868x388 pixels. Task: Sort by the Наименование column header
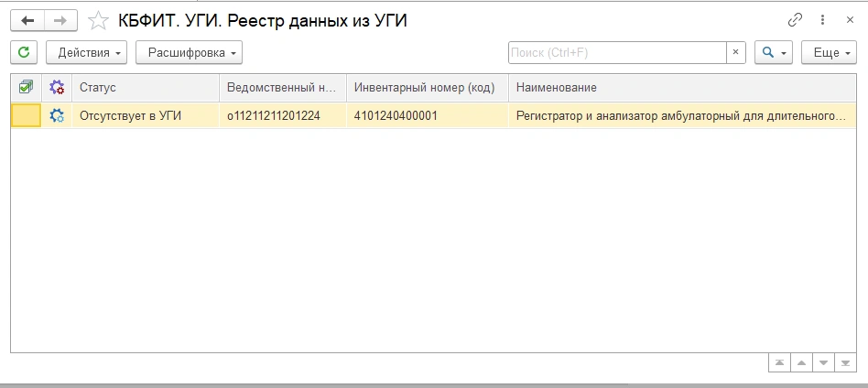(x=682, y=88)
